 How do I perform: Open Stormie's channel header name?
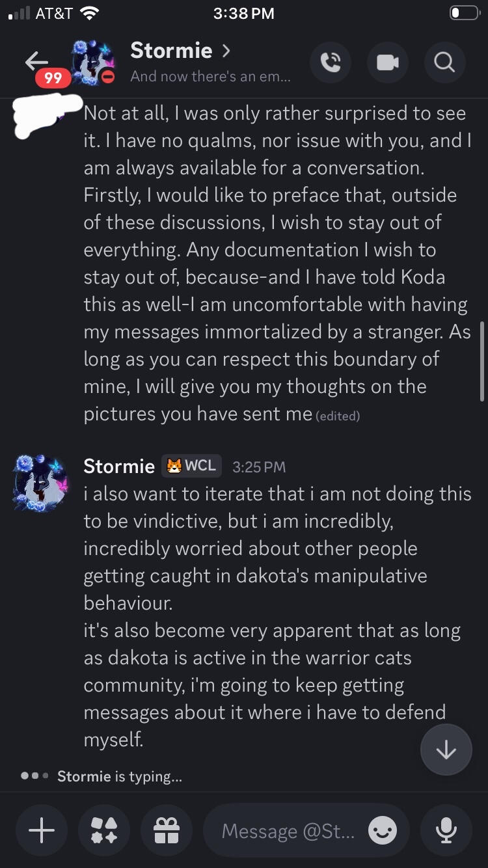[171, 51]
